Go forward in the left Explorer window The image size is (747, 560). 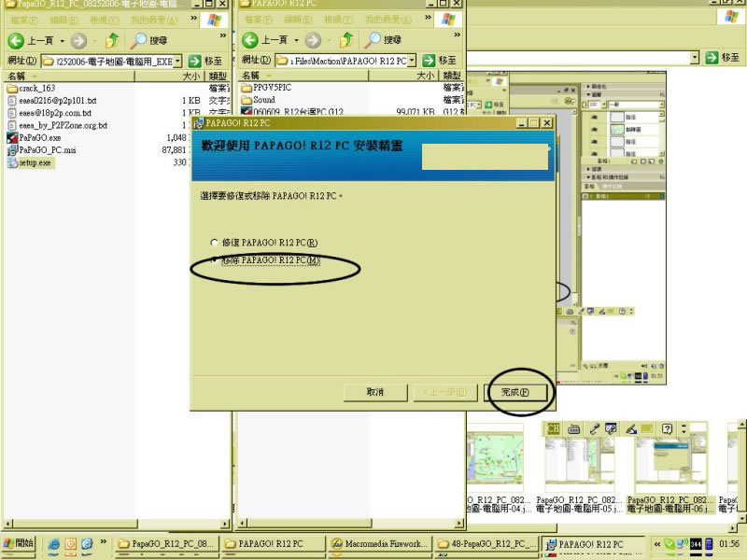(78, 40)
